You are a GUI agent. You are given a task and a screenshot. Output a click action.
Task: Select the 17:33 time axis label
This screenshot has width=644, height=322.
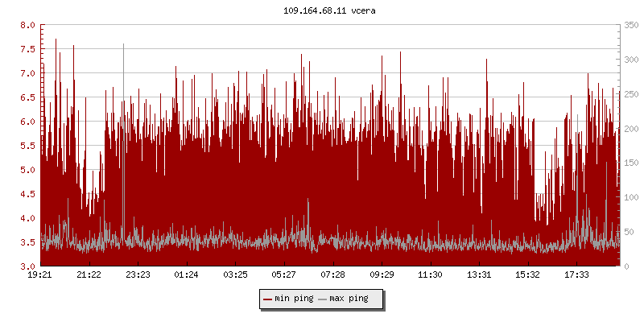(x=576, y=275)
